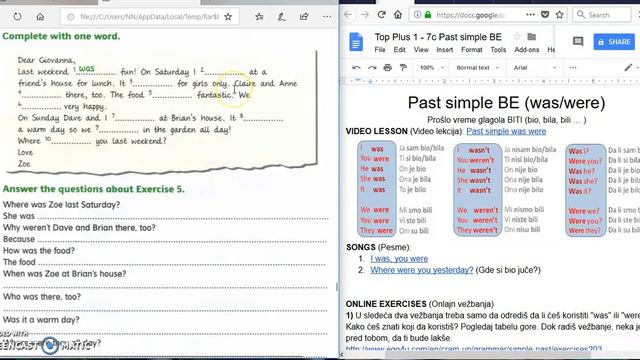This screenshot has height=360, width=640.
Task: Star the Top Plus 1 document
Action: [x=517, y=37]
